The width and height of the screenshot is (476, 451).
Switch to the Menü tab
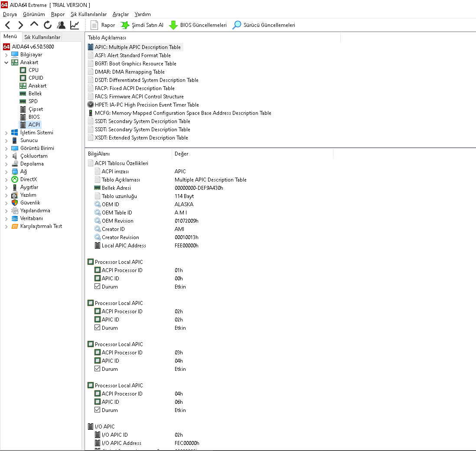[10, 36]
